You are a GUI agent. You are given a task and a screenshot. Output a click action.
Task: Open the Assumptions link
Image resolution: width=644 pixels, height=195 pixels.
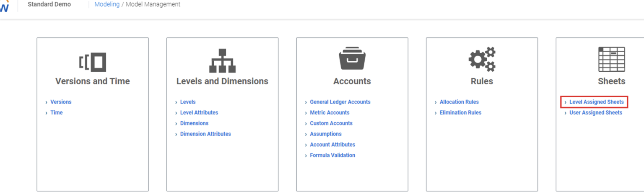(325, 134)
